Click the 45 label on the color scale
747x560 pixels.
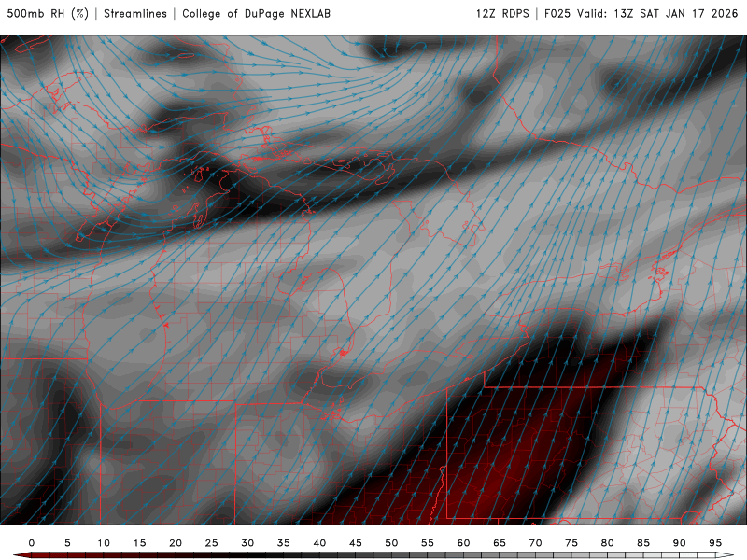pos(356,543)
